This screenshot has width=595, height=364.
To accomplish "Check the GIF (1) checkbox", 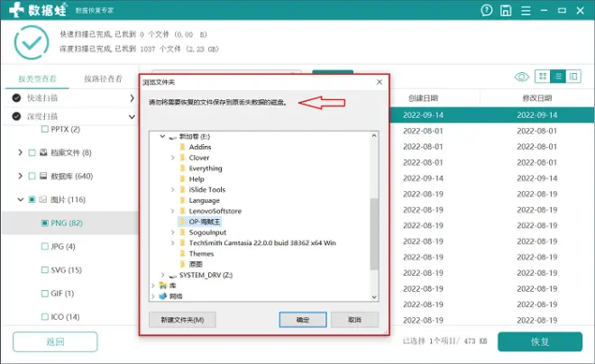I will click(45, 294).
